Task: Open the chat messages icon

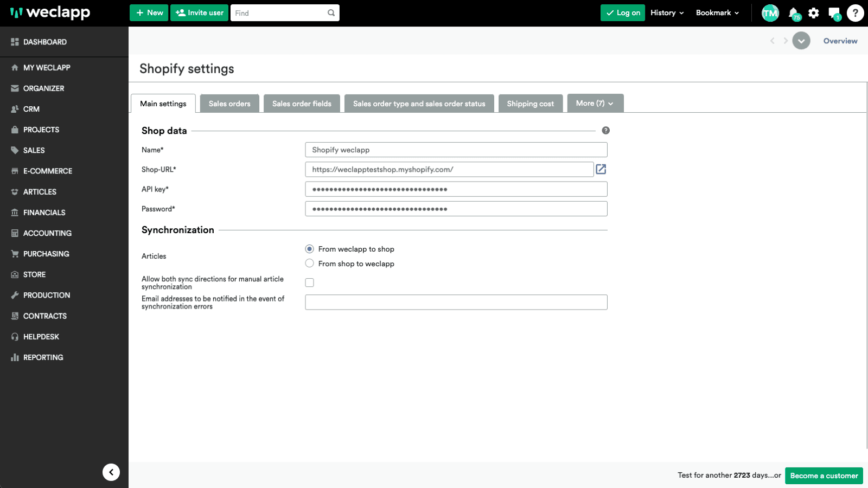Action: 834,13
